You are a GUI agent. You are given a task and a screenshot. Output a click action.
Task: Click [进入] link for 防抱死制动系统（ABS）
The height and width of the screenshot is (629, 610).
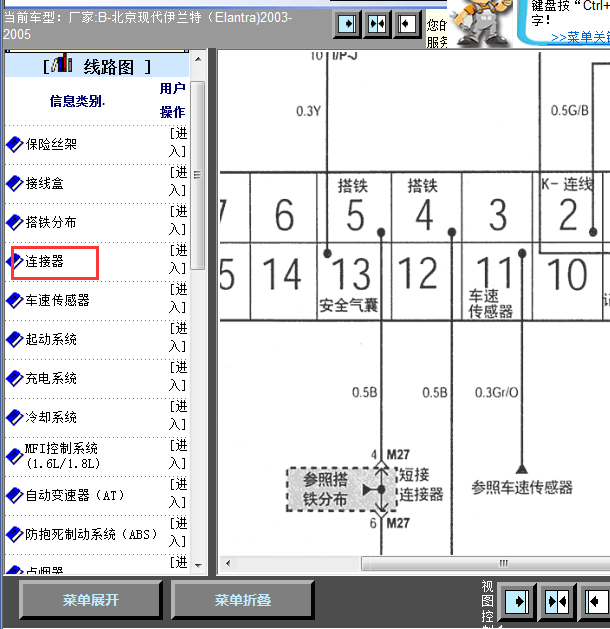(x=178, y=532)
